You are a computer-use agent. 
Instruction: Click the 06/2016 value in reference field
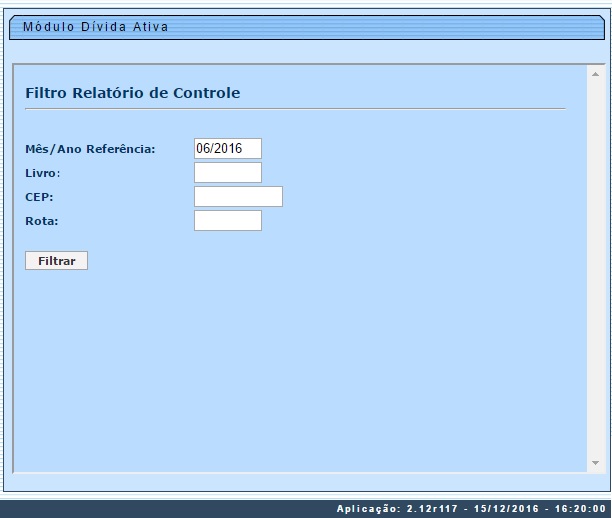[x=219, y=148]
